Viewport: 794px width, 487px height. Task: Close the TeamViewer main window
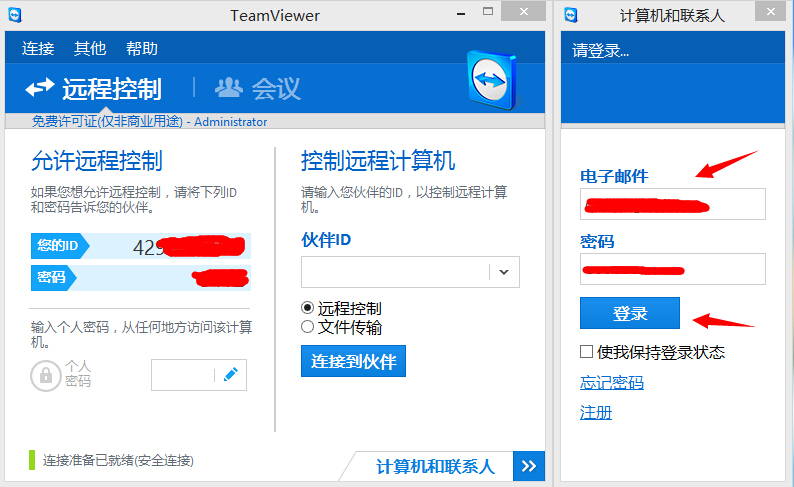524,11
